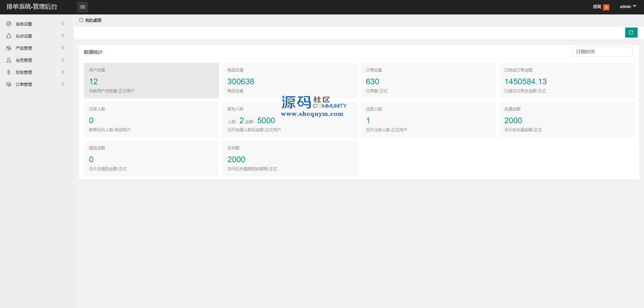This screenshot has width=644, height=308.
Task: Open the admin user dropdown
Action: [x=628, y=7]
